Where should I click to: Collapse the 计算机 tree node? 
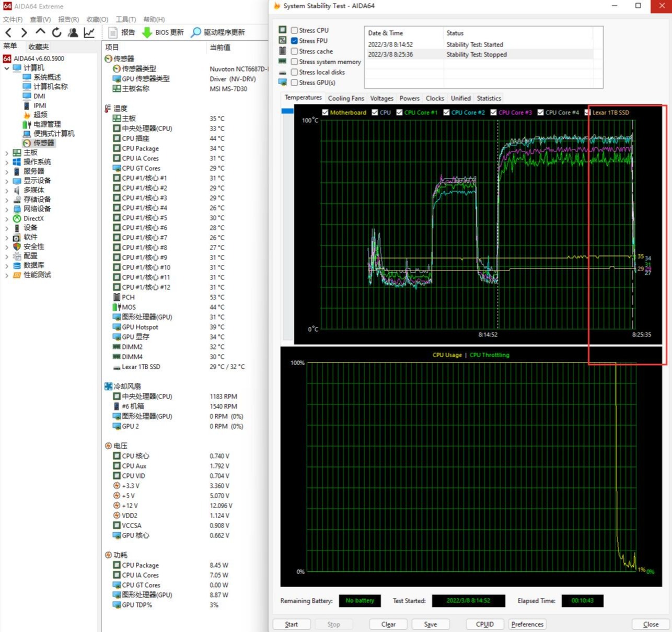(7, 68)
